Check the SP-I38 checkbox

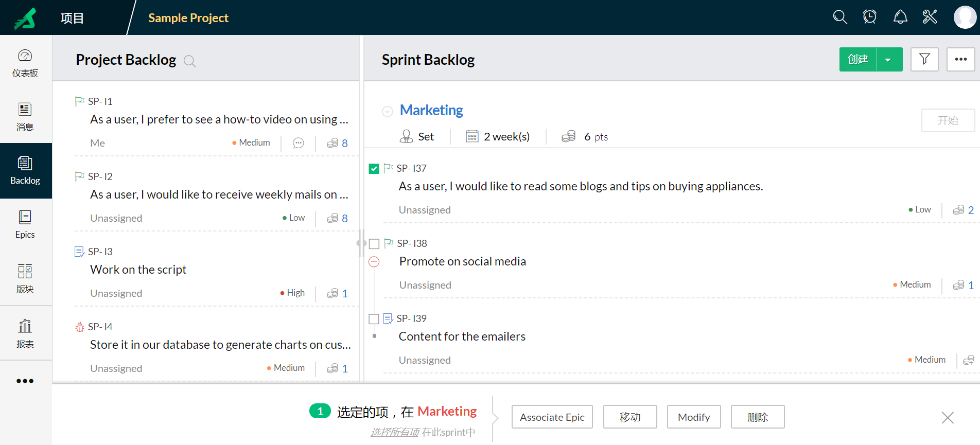point(374,244)
